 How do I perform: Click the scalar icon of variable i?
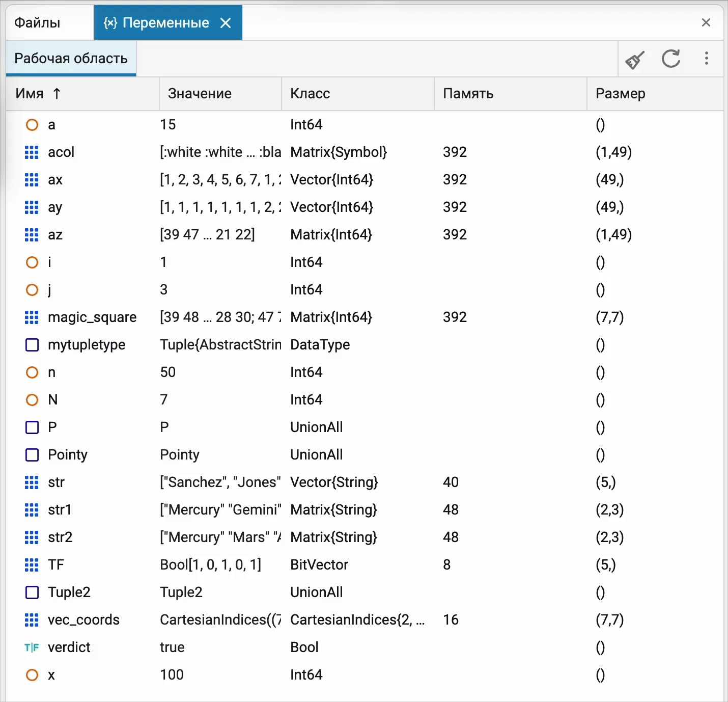32,262
